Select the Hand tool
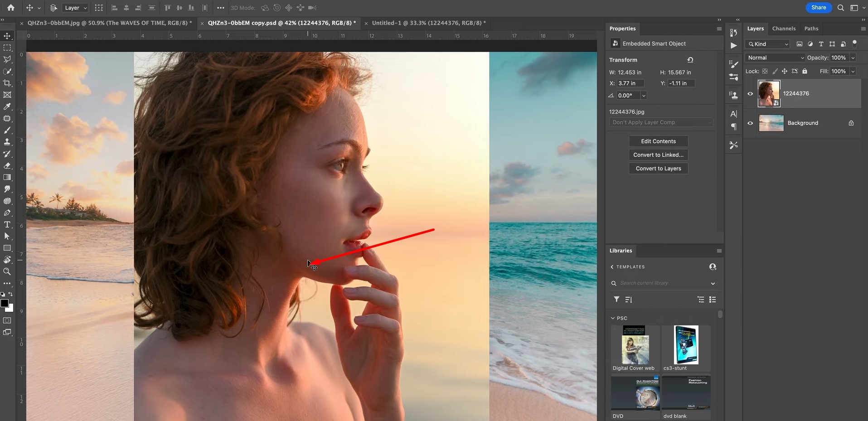 (7, 260)
